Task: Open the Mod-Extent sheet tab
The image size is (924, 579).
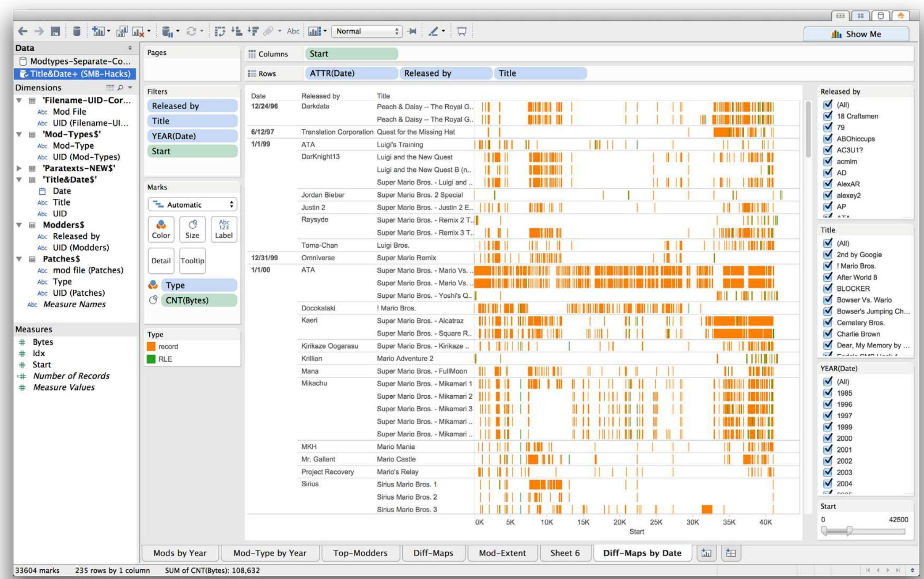Action: (502, 553)
